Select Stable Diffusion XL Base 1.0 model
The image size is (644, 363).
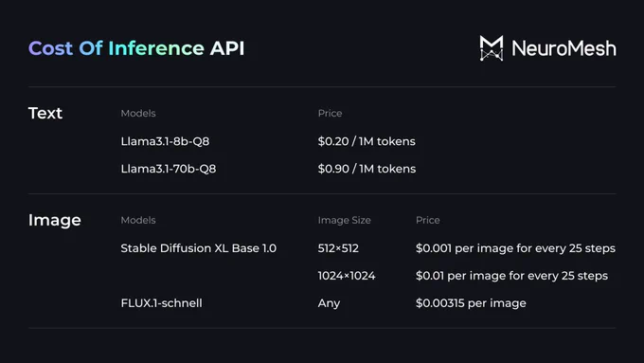[198, 248]
